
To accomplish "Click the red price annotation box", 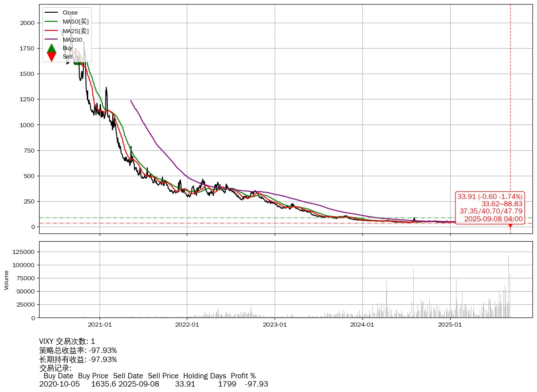I will (x=490, y=208).
